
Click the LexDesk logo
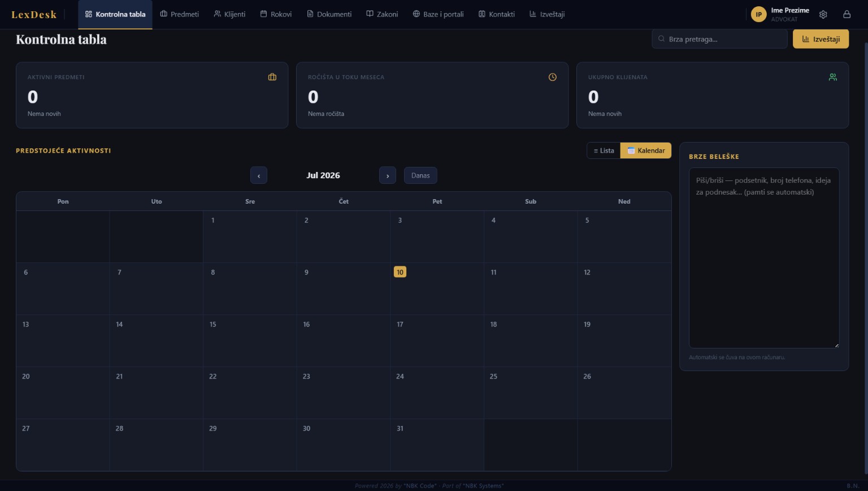pyautogui.click(x=34, y=15)
